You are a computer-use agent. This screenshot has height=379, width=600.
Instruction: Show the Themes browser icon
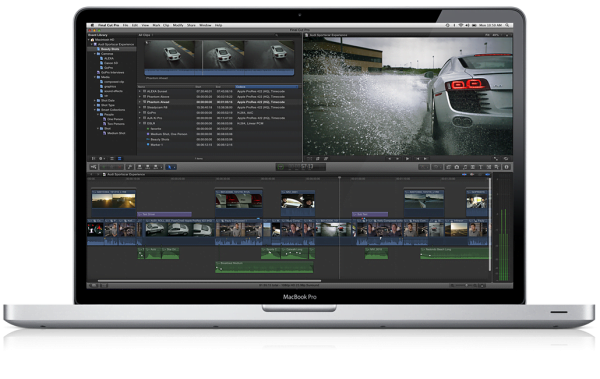pos(497,167)
